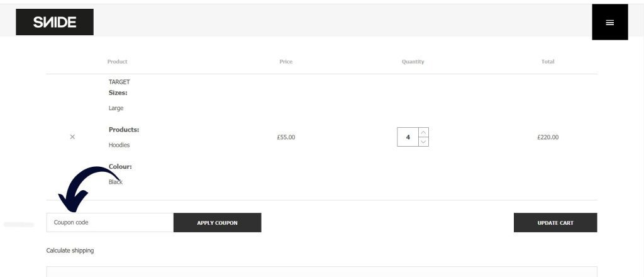The image size is (644, 277).
Task: Click the Price column header
Action: [286, 62]
